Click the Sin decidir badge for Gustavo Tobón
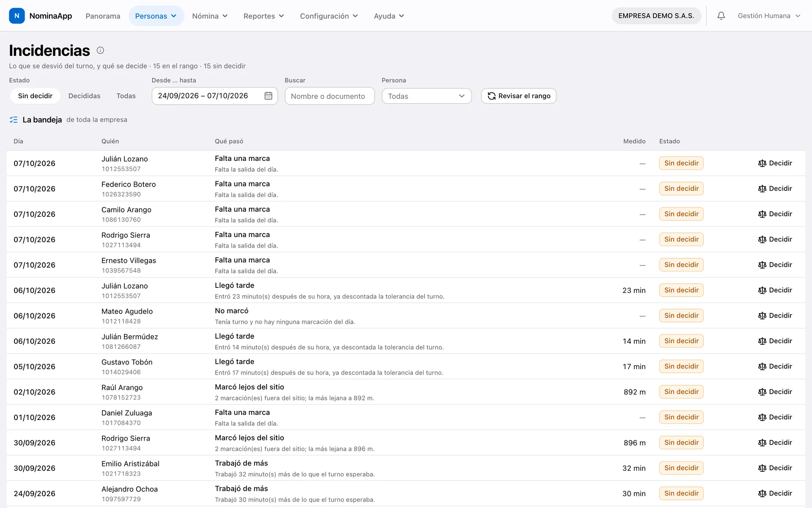Image resolution: width=812 pixels, height=508 pixels. [681, 366]
